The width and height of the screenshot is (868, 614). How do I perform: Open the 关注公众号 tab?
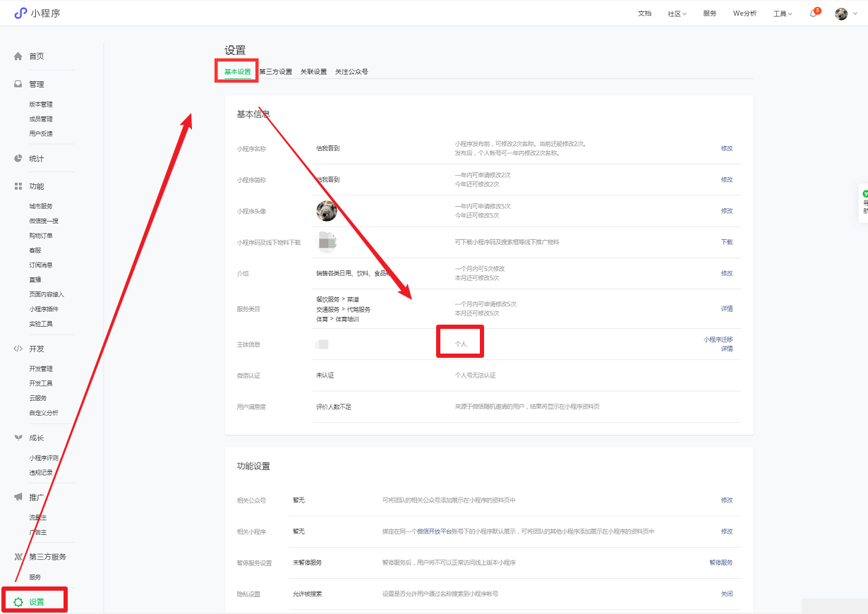pos(351,72)
